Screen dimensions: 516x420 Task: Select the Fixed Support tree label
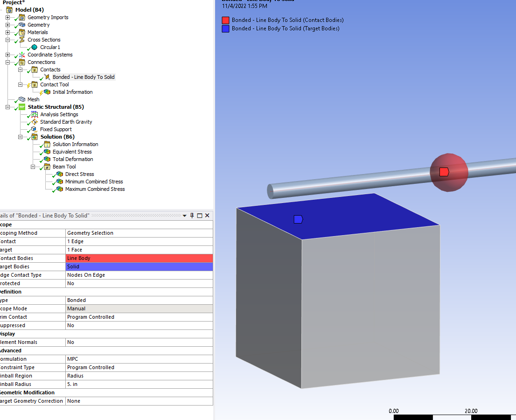56,129
